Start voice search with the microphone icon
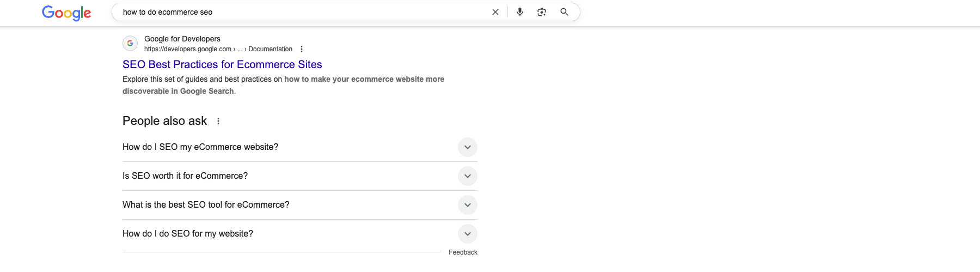This screenshot has width=980, height=272. (520, 12)
